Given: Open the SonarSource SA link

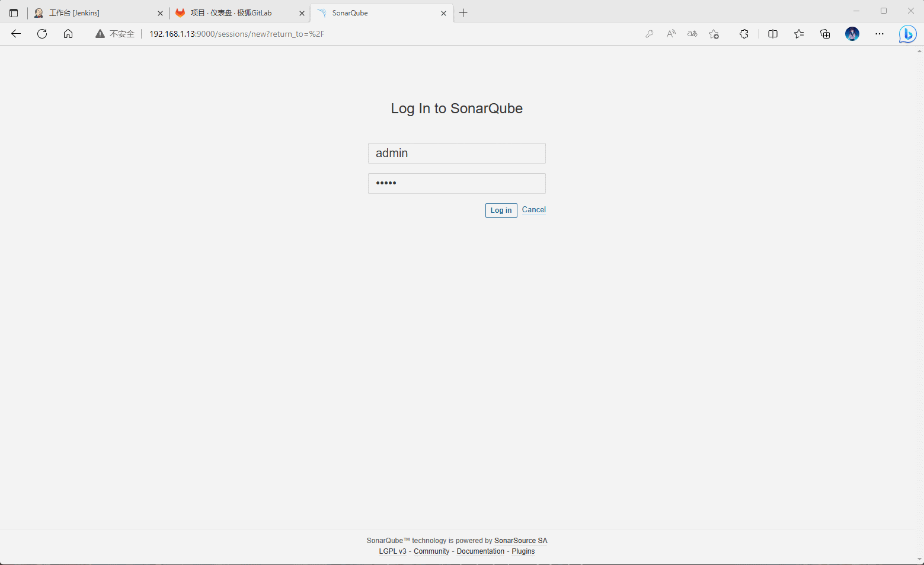Looking at the screenshot, I should click(520, 541).
